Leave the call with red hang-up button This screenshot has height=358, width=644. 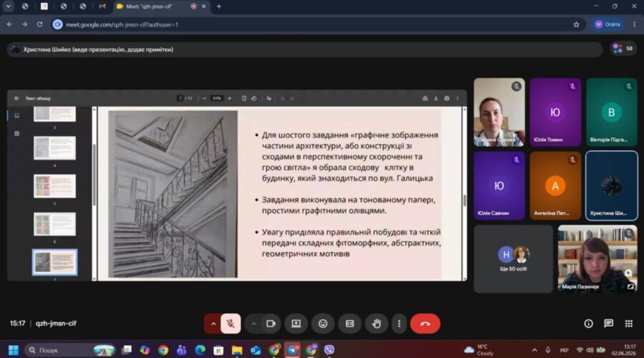425,324
